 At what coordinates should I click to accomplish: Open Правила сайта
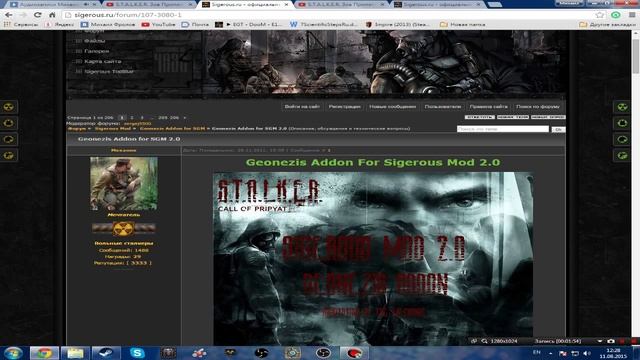[x=489, y=107]
